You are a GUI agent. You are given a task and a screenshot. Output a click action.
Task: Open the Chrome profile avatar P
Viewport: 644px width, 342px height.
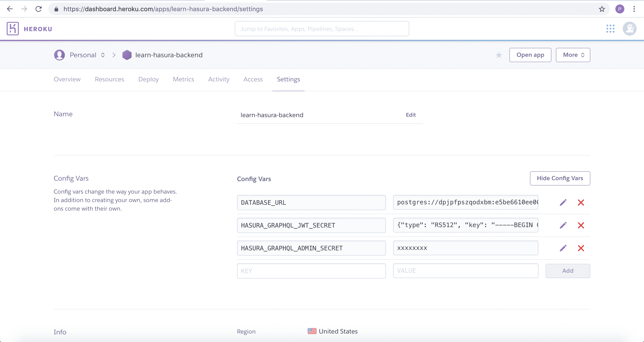[620, 9]
